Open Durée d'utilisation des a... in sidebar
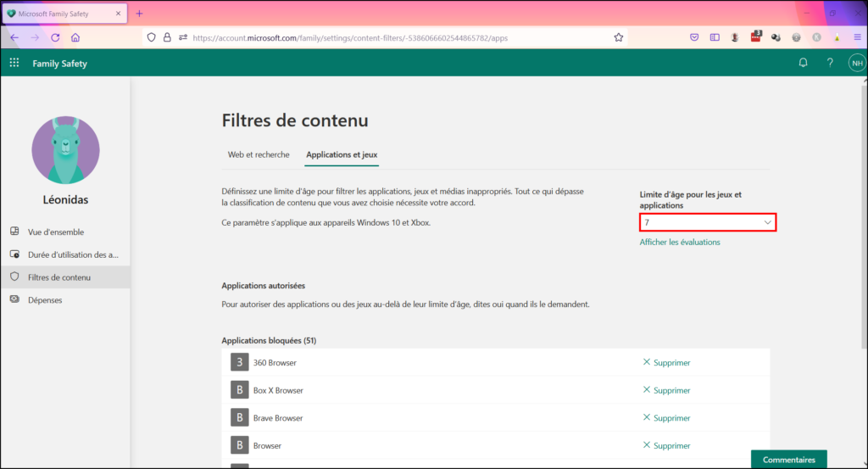868x469 pixels. click(x=65, y=254)
